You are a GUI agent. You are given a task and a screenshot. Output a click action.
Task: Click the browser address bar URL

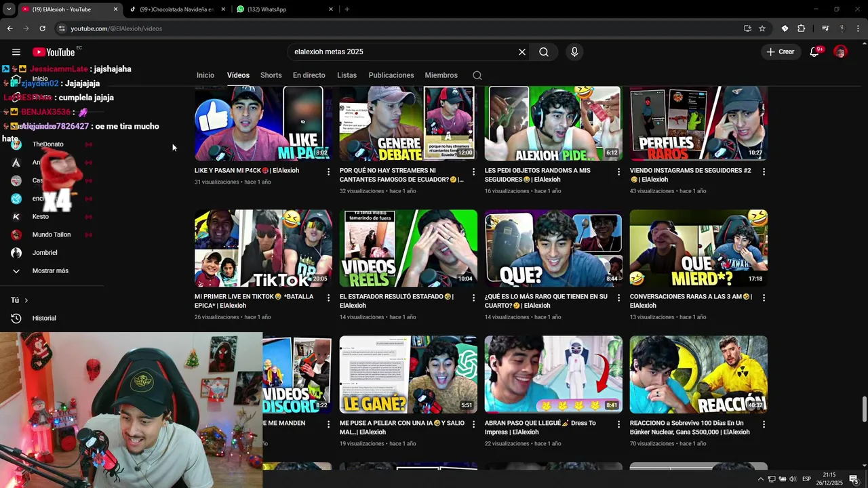pos(117,28)
